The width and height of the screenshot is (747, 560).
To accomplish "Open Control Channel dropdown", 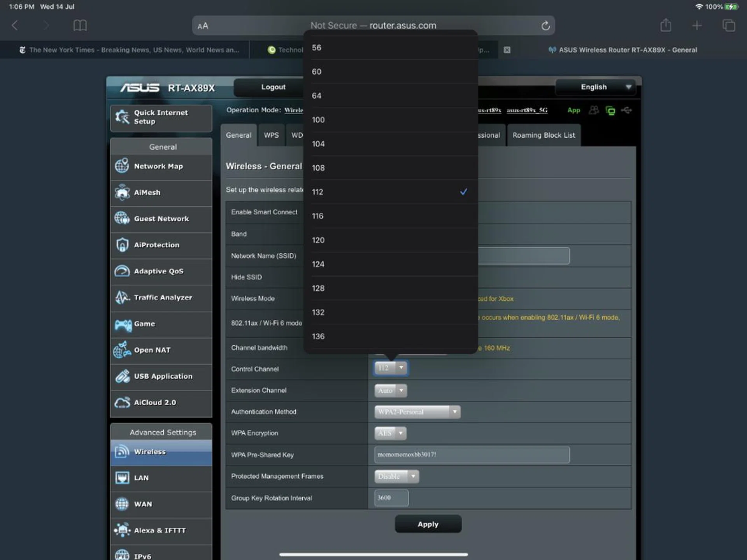I will coord(391,368).
